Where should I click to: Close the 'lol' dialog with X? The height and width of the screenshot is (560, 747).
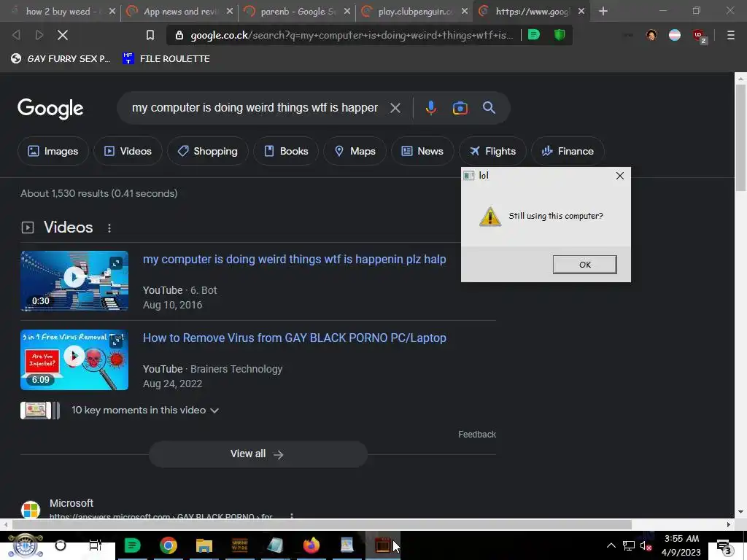(x=620, y=176)
